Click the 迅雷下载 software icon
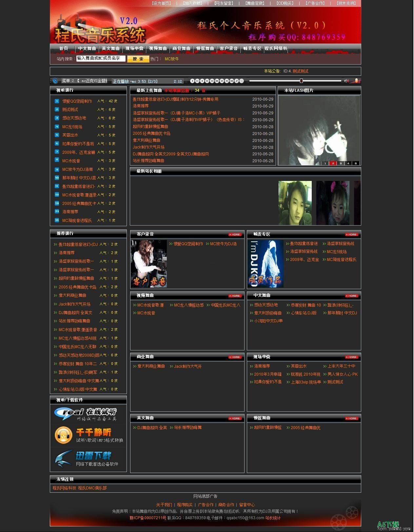Screen dimensions: 414x532 (88, 459)
